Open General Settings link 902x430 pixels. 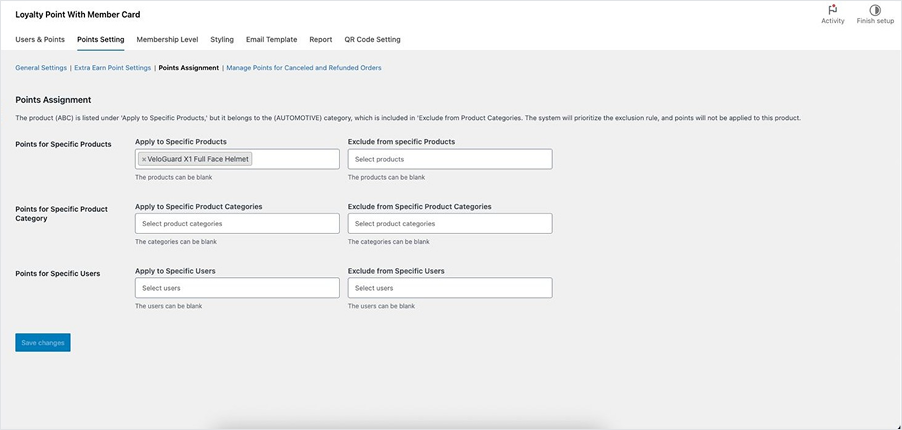[x=41, y=68]
